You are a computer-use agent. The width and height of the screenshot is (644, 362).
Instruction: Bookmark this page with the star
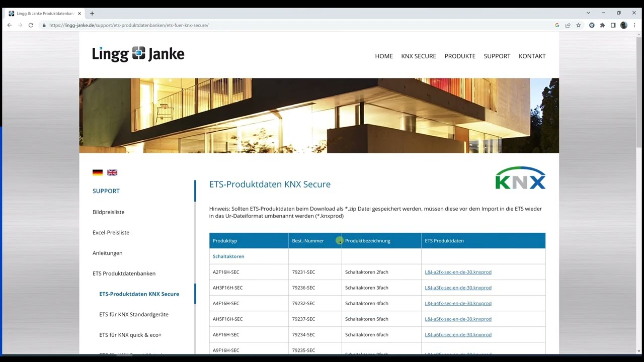pyautogui.click(x=579, y=25)
